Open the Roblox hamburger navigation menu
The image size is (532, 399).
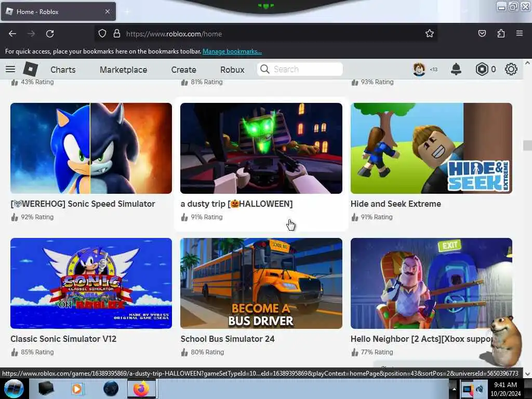point(10,69)
